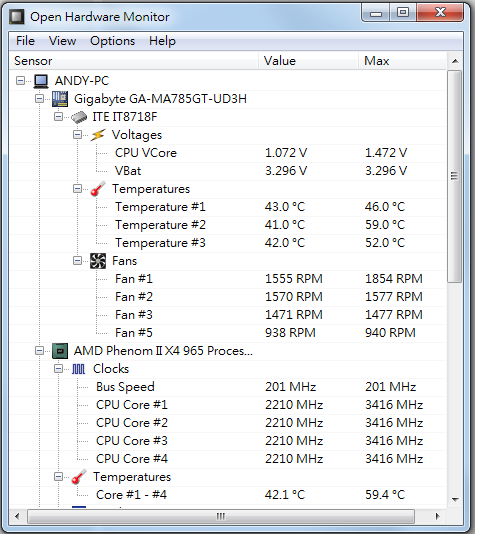Screen dimensions: 478x537
Task: Open the Options menu
Action: coord(113,41)
